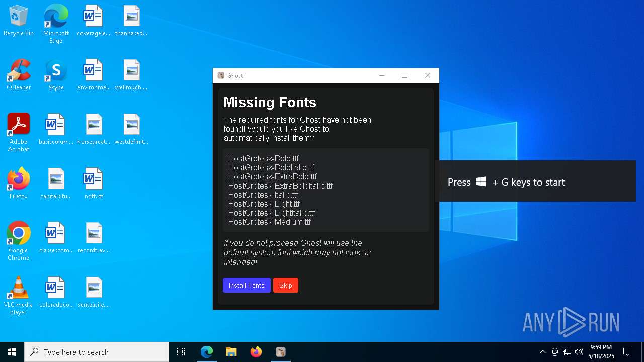Viewport: 644px width, 362px height.
Task: Select the senteasily... image file icon
Action: click(x=94, y=293)
